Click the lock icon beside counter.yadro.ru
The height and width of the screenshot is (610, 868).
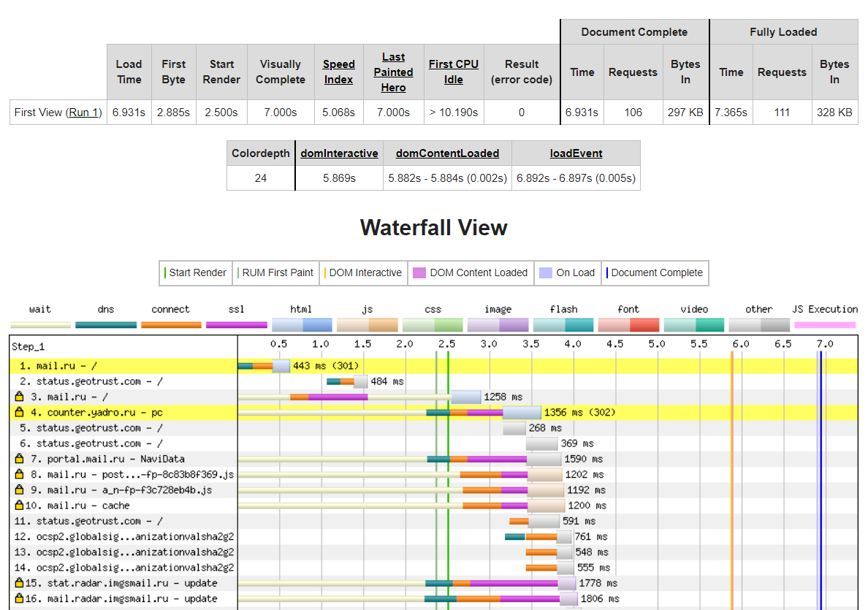(x=20, y=412)
